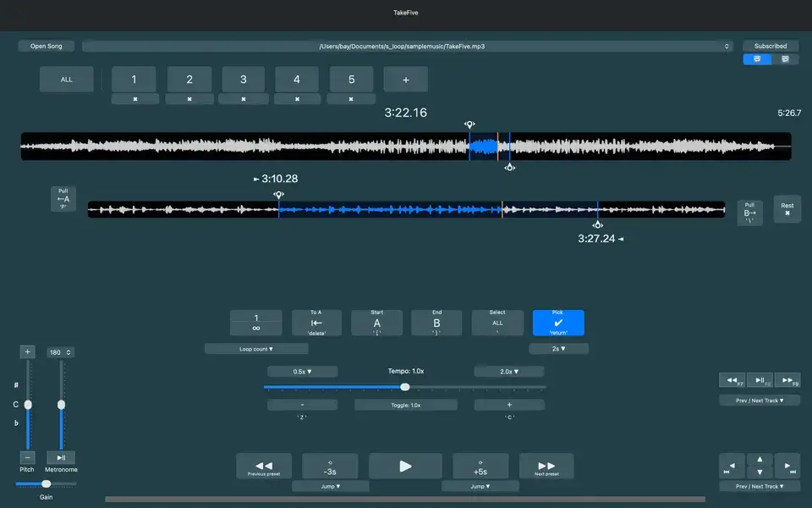Click A marker above zoomed waveform

click(x=278, y=195)
